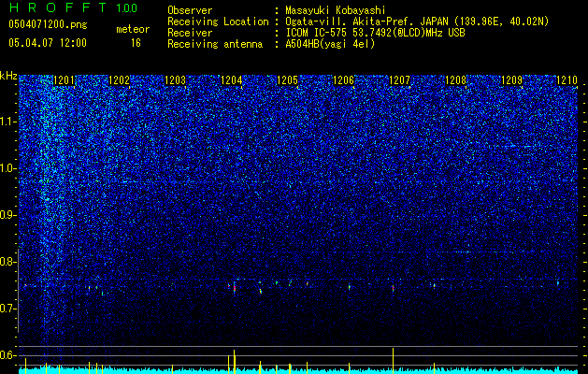Click the 1210 time marker
588x374 pixels.
pyautogui.click(x=567, y=79)
